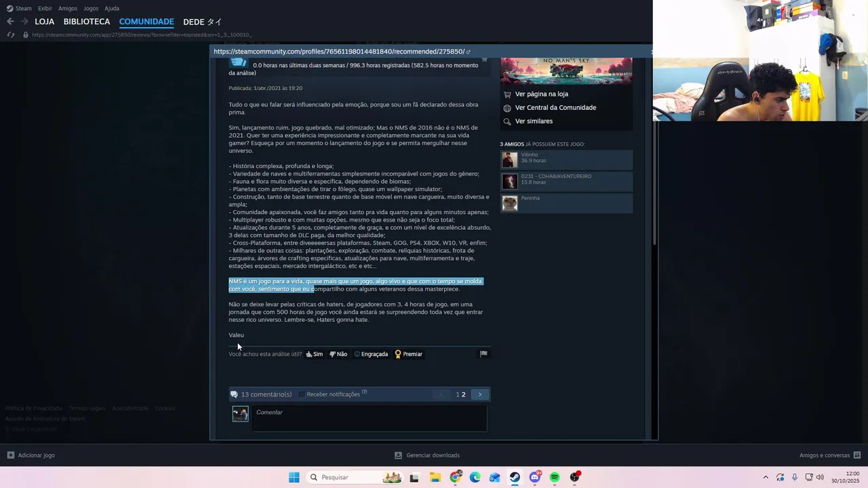Open Ver página na loja link
This screenshot has width=868, height=488.
[x=541, y=94]
